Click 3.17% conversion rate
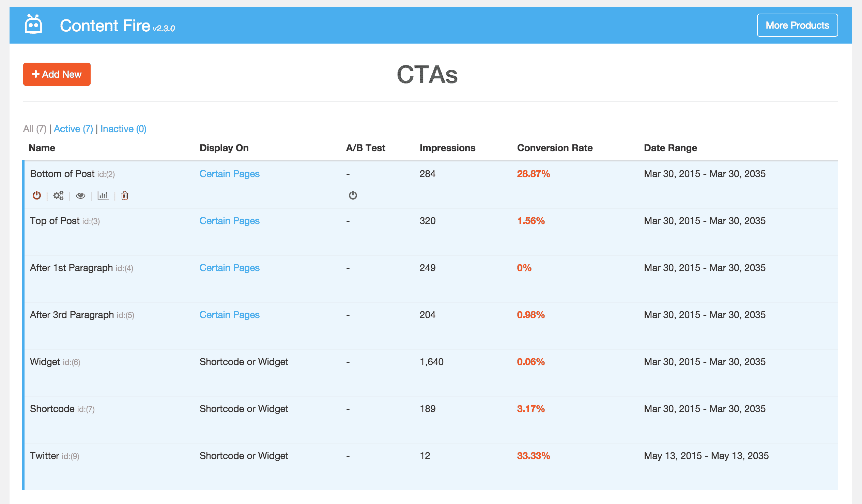Screen dimensions: 862x504 pos(530,409)
